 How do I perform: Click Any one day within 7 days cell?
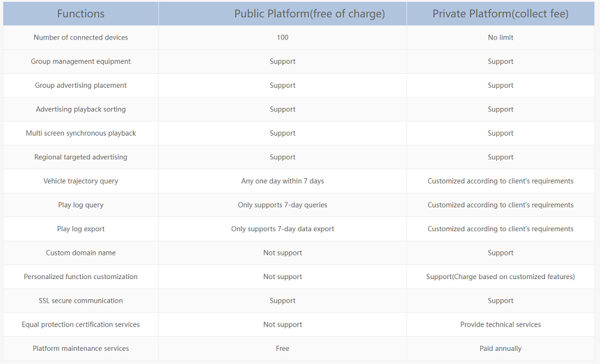click(283, 181)
